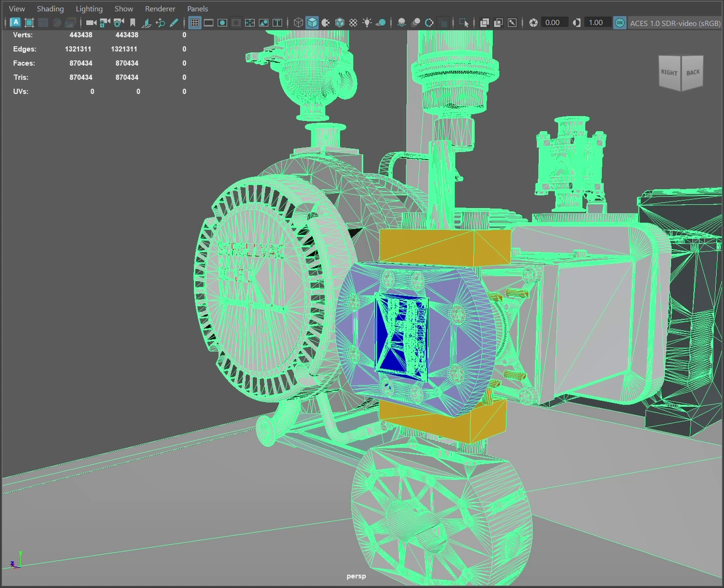This screenshot has height=588, width=724.
Task: Activate the Grease Pencil tool
Action: click(x=174, y=22)
